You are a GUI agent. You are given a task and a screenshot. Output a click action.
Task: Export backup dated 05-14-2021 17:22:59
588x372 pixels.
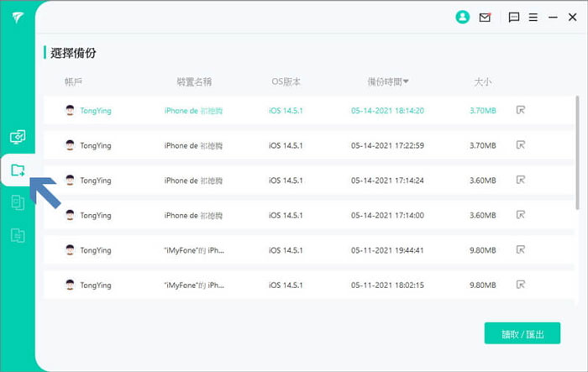[521, 144]
